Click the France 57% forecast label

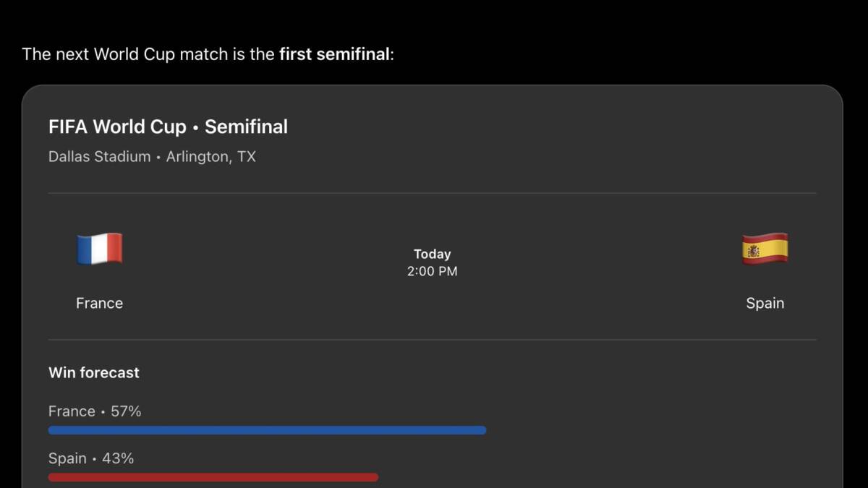(95, 411)
